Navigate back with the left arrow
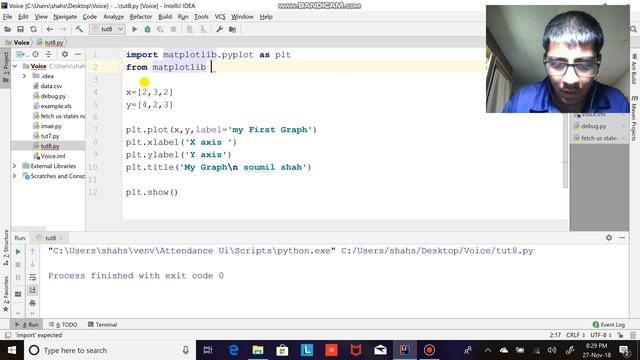Screen dimensions: 640x360 49,29
